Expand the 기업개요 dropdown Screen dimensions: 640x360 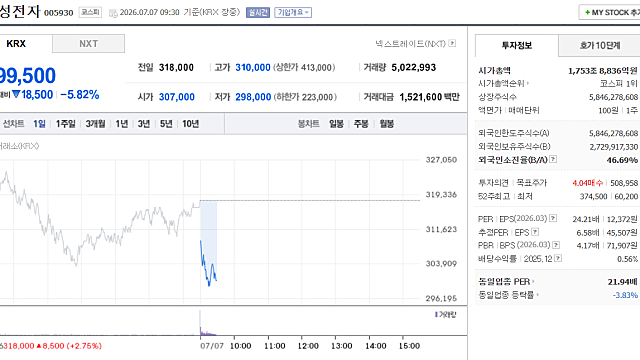293,13
